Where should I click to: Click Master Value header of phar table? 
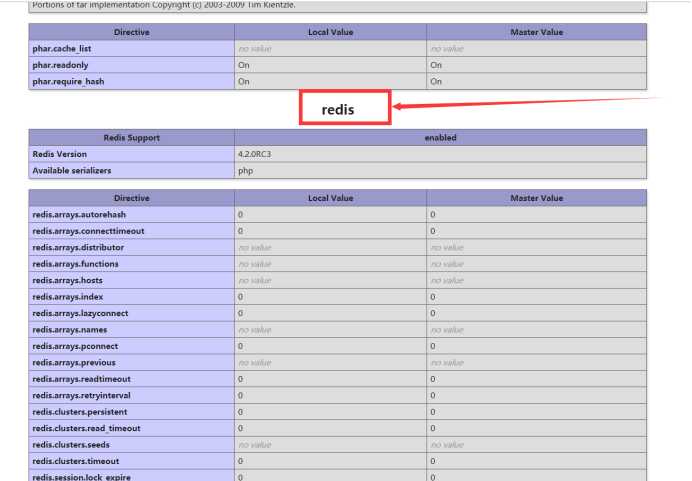pyautogui.click(x=537, y=32)
